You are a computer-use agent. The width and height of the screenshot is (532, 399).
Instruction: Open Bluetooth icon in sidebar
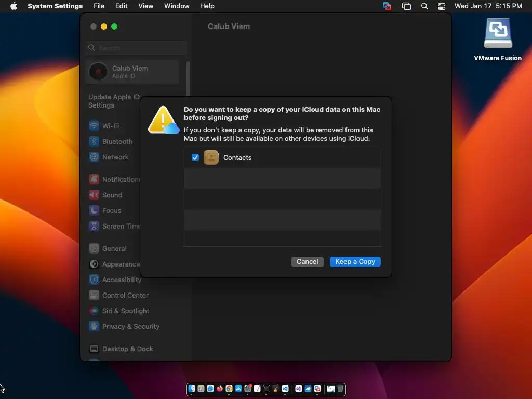94,141
